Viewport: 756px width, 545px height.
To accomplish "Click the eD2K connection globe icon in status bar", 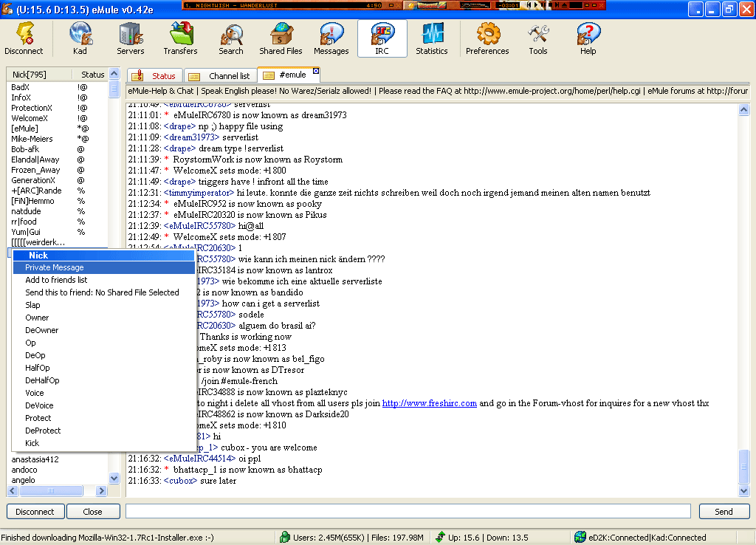I will pyautogui.click(x=580, y=537).
